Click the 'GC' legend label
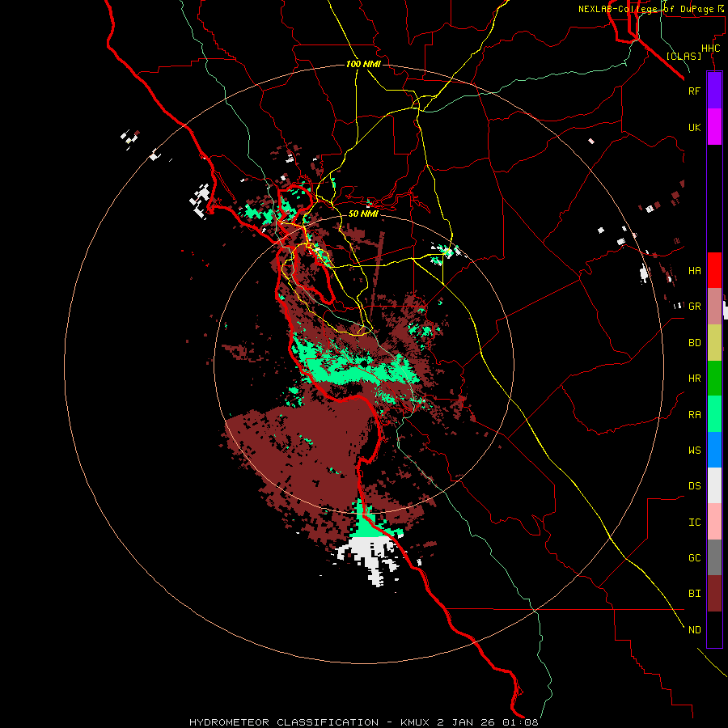728x728 pixels. pyautogui.click(x=694, y=557)
